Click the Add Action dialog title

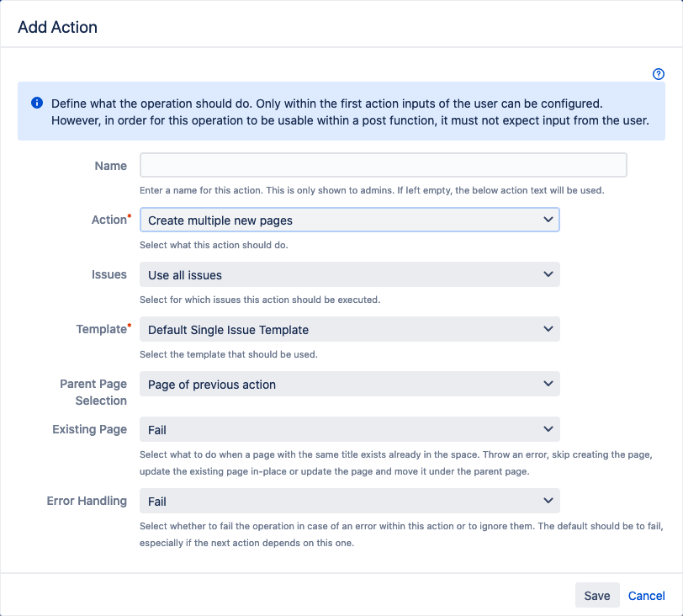(x=57, y=27)
